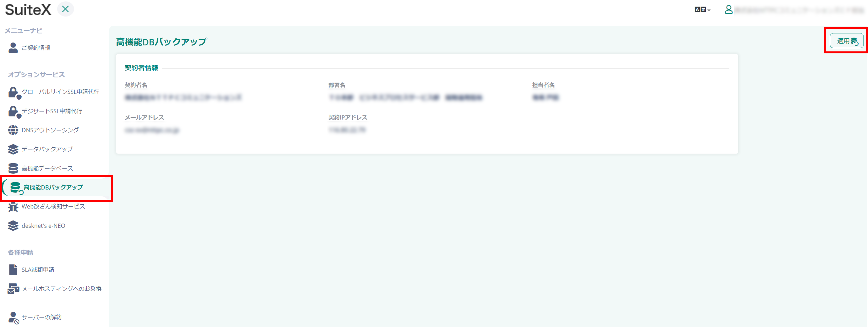Screen dimensions: 868x327
Task: Click the メニューナビ header text
Action: tap(23, 31)
